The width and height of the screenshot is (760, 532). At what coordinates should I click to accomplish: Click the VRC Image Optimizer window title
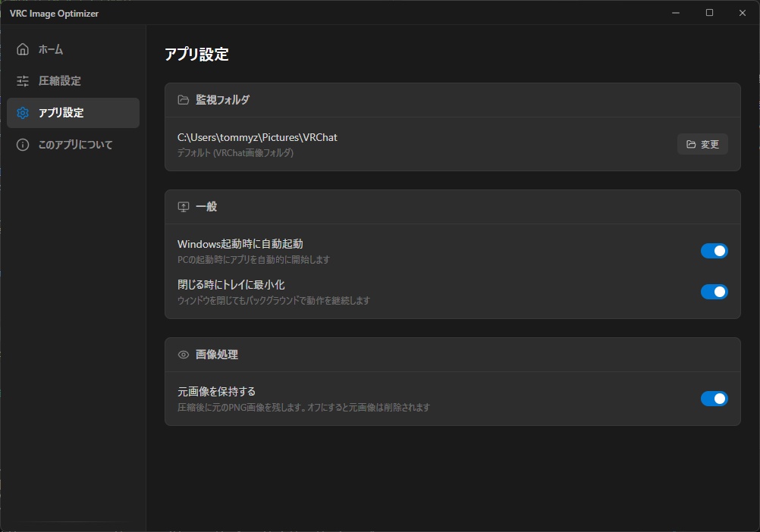[x=55, y=14]
